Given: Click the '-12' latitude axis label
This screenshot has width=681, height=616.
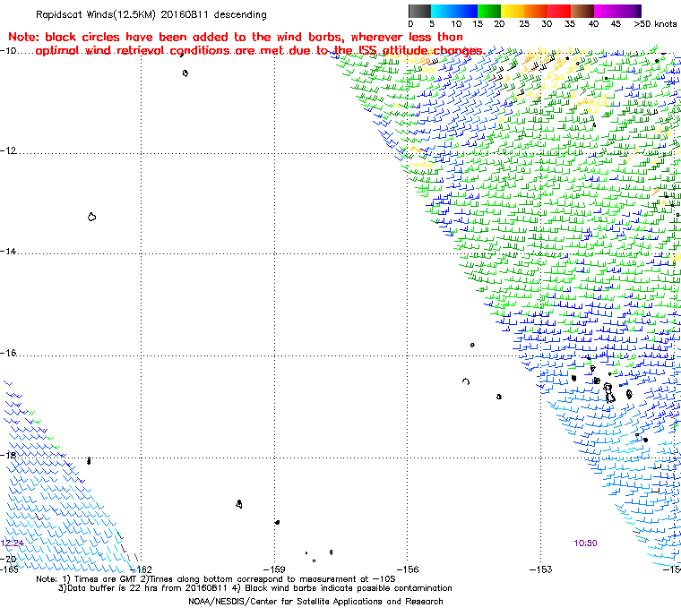Looking at the screenshot, I should (x=9, y=150).
